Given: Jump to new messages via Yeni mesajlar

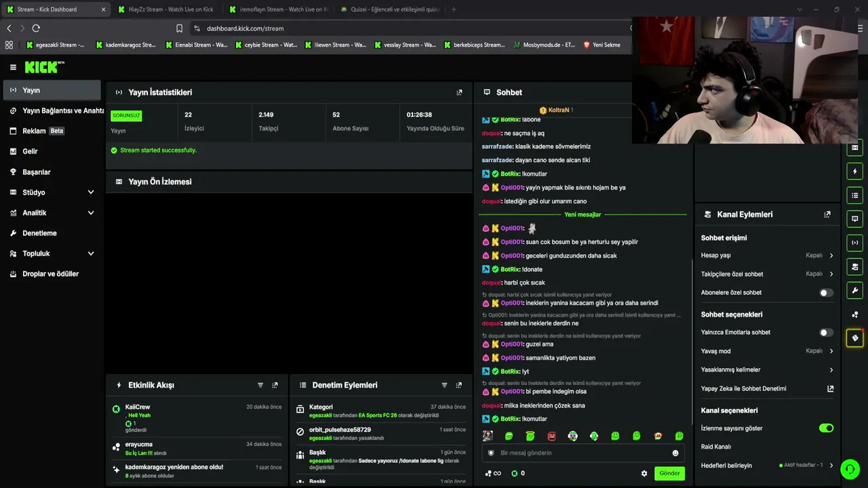Looking at the screenshot, I should 583,215.
